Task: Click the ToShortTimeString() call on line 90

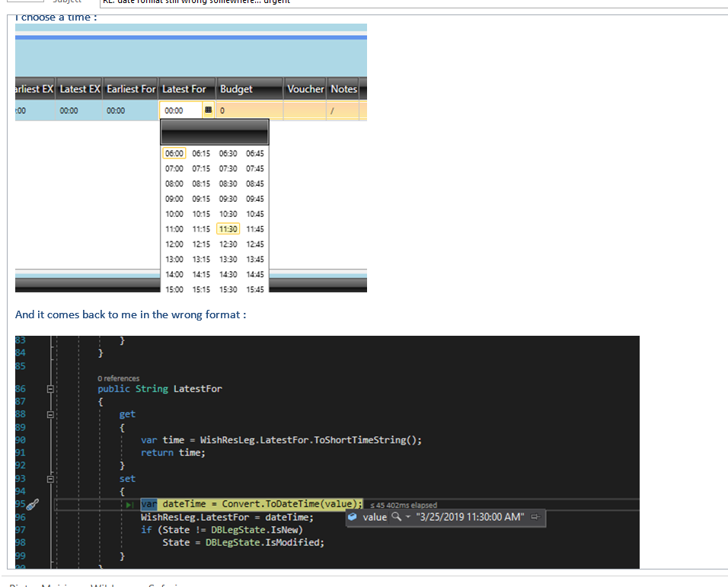Action: pos(367,440)
